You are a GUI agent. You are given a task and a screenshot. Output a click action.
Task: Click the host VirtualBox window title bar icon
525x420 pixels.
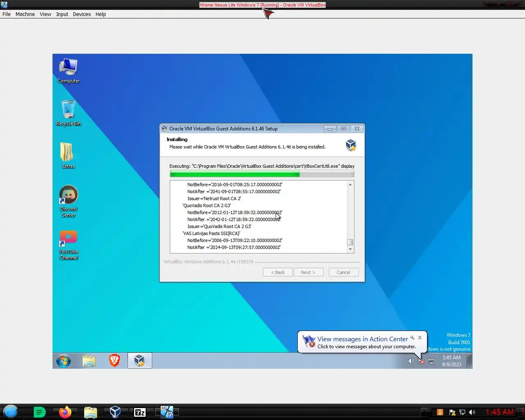[x=4, y=5]
